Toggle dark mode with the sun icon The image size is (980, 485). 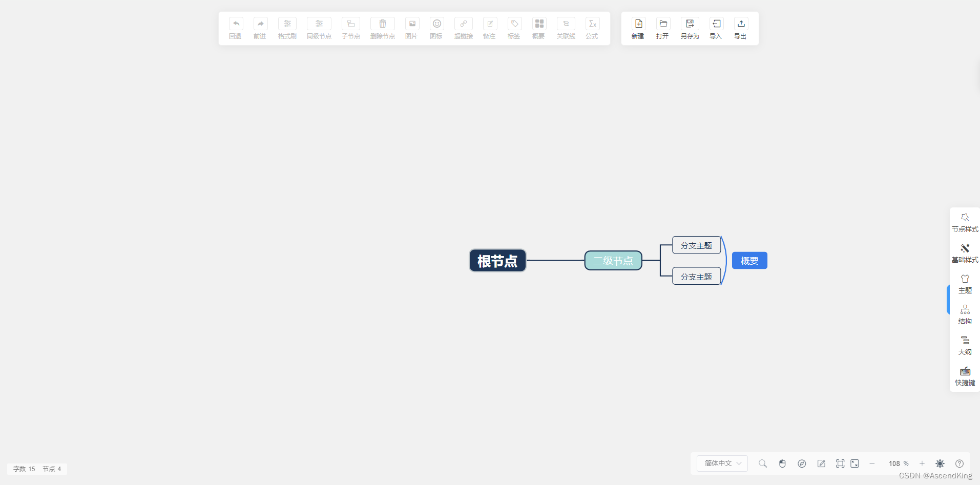pyautogui.click(x=940, y=463)
